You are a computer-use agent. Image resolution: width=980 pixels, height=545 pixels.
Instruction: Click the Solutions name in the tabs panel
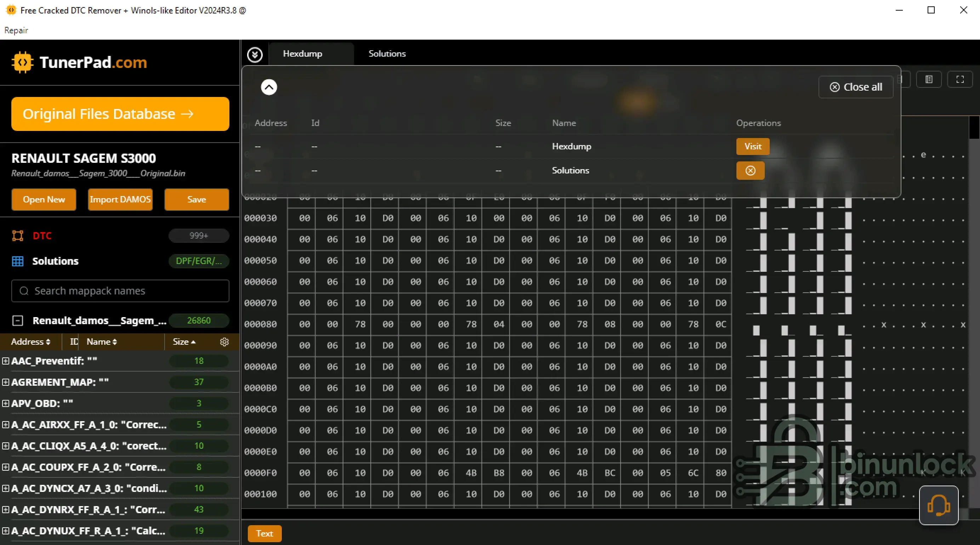coord(571,170)
